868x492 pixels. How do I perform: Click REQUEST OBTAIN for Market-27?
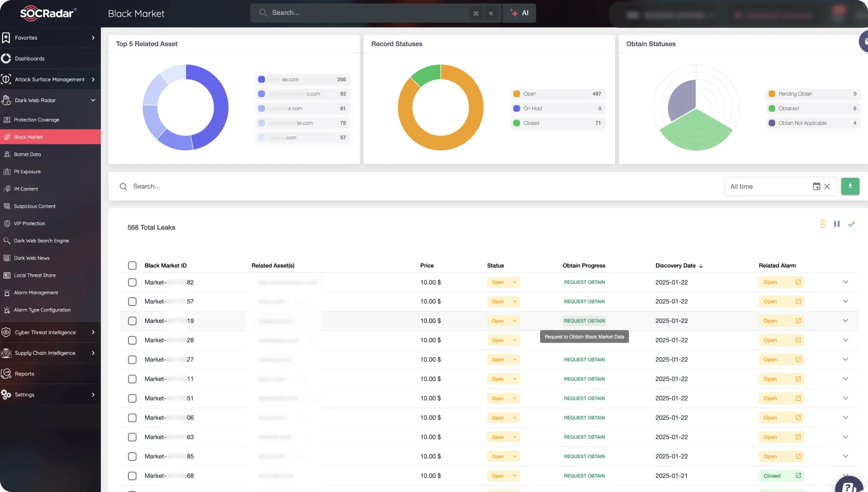584,360
